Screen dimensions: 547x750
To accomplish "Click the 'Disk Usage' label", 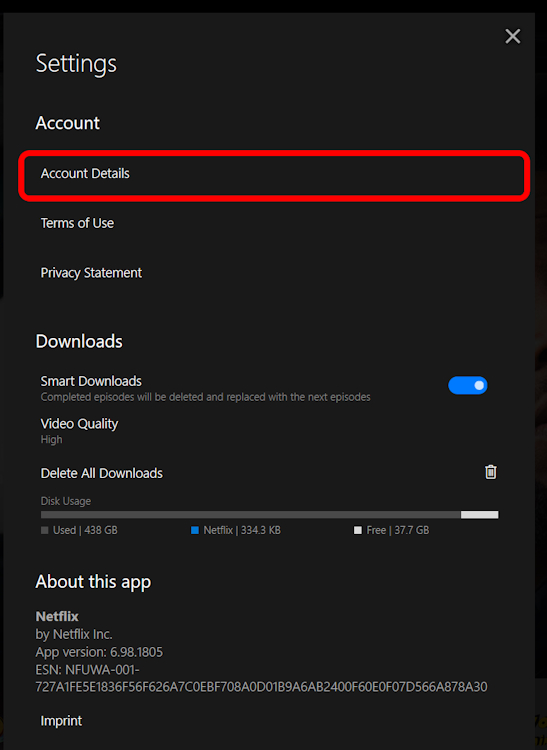I will [x=66, y=501].
